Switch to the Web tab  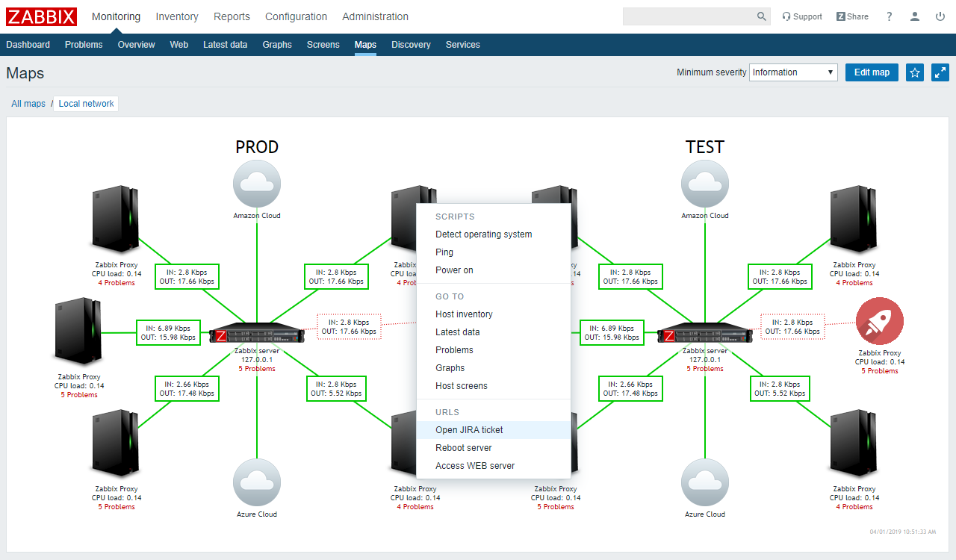point(179,45)
